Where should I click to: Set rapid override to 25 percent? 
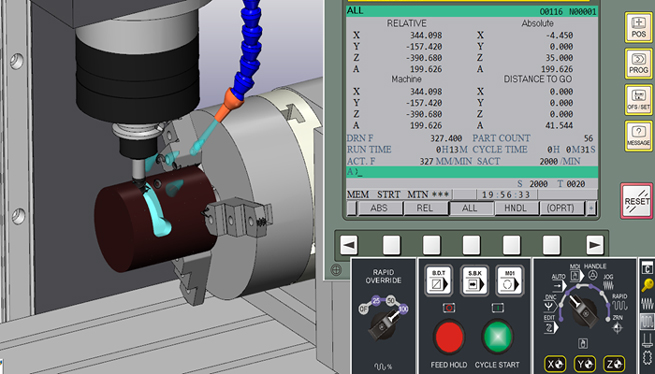(x=376, y=300)
